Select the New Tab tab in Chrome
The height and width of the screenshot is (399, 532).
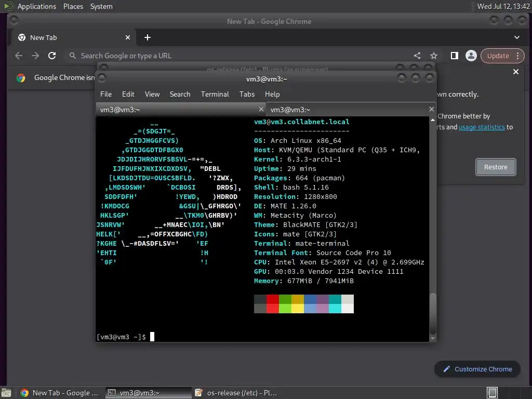pos(74,37)
